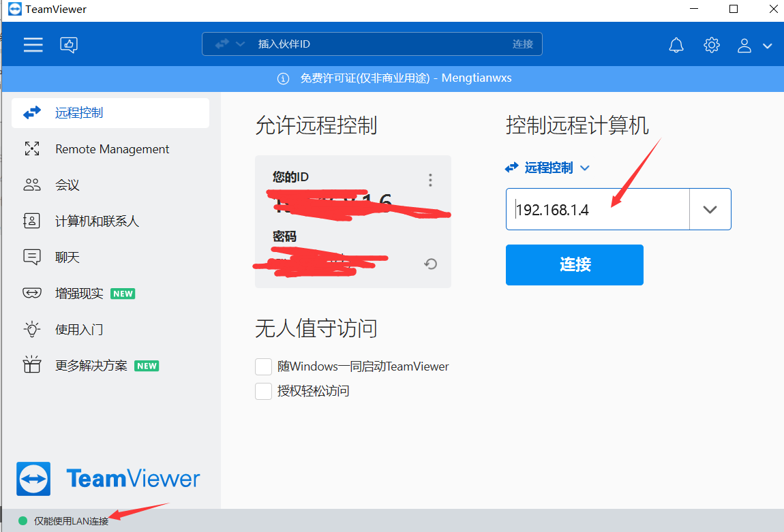This screenshot has width=784, height=532.
Task: Open the 更多解决方案 section
Action: 110,366
